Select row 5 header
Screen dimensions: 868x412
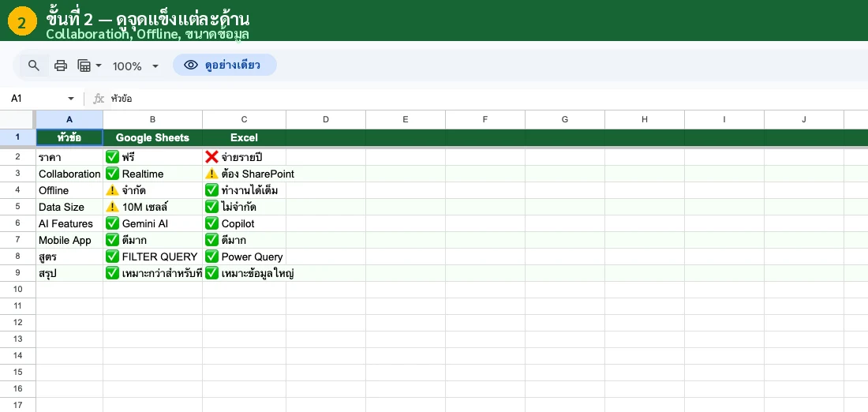[17, 207]
